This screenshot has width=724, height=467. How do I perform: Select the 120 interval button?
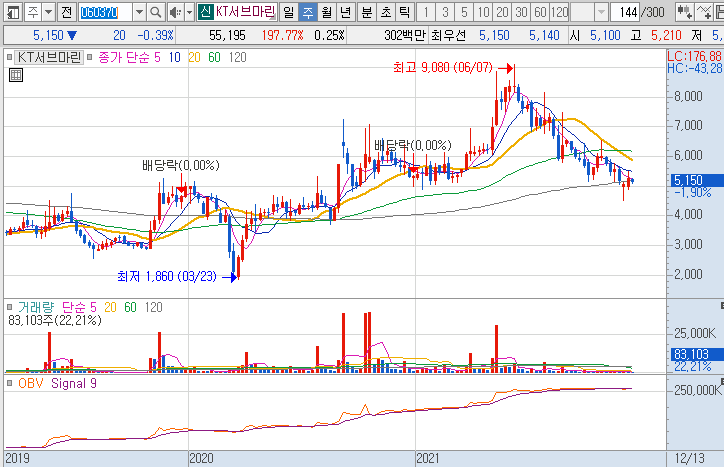pyautogui.click(x=560, y=12)
